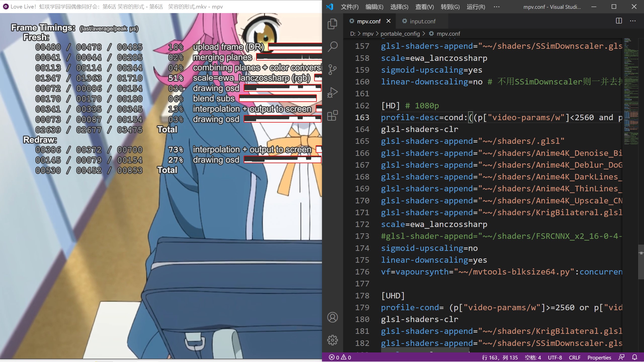Screen dimensions: 644x362
Task: Open the Source Control view
Action: [x=332, y=69]
